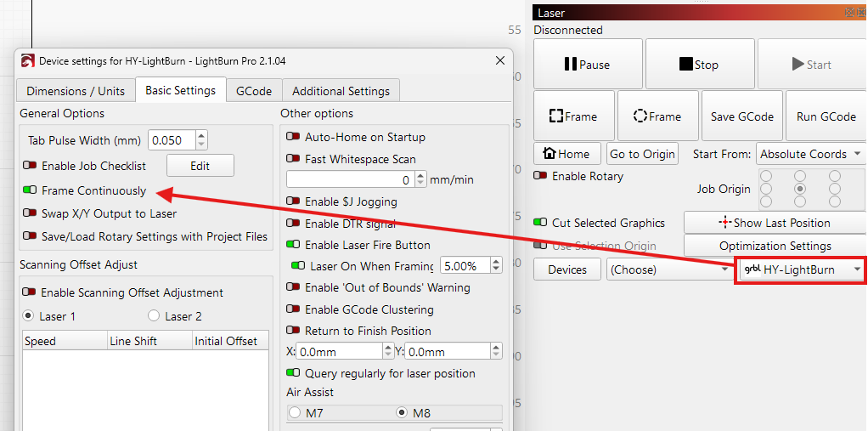Enable Auto-Home on Startup switch

(293, 137)
